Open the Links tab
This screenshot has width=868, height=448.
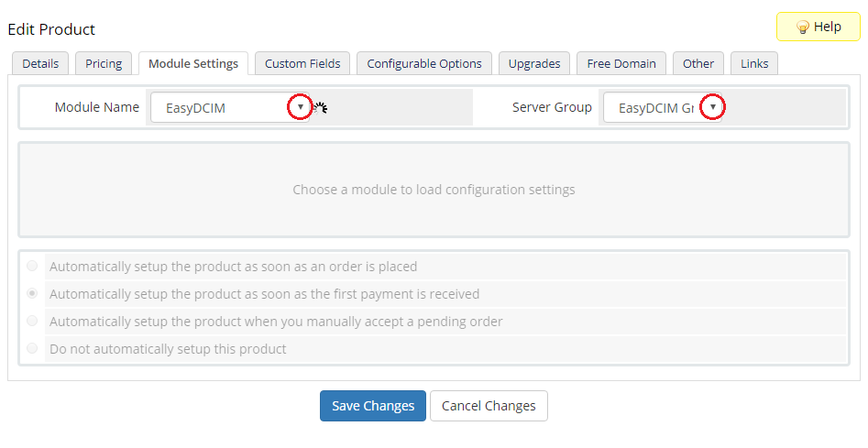point(754,63)
